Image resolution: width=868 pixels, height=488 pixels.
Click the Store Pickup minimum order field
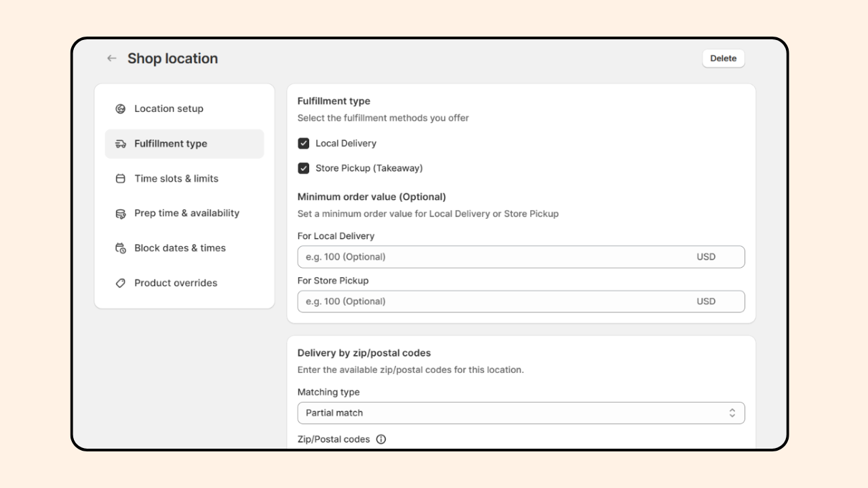521,302
